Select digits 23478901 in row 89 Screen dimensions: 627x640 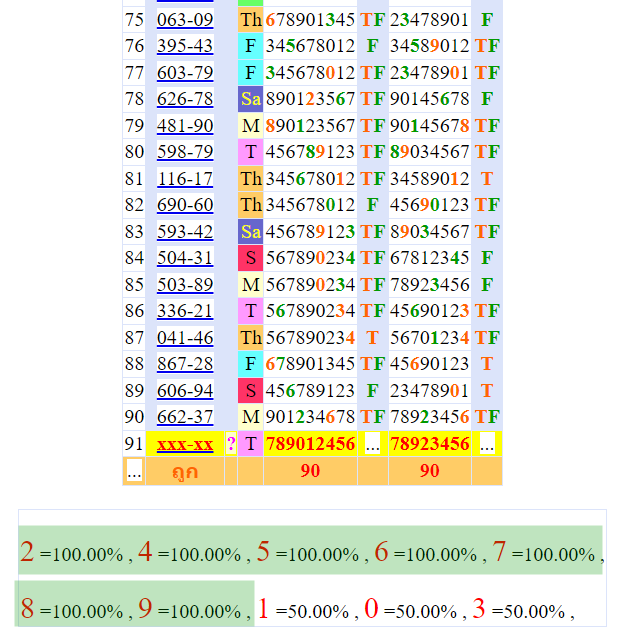tap(429, 391)
